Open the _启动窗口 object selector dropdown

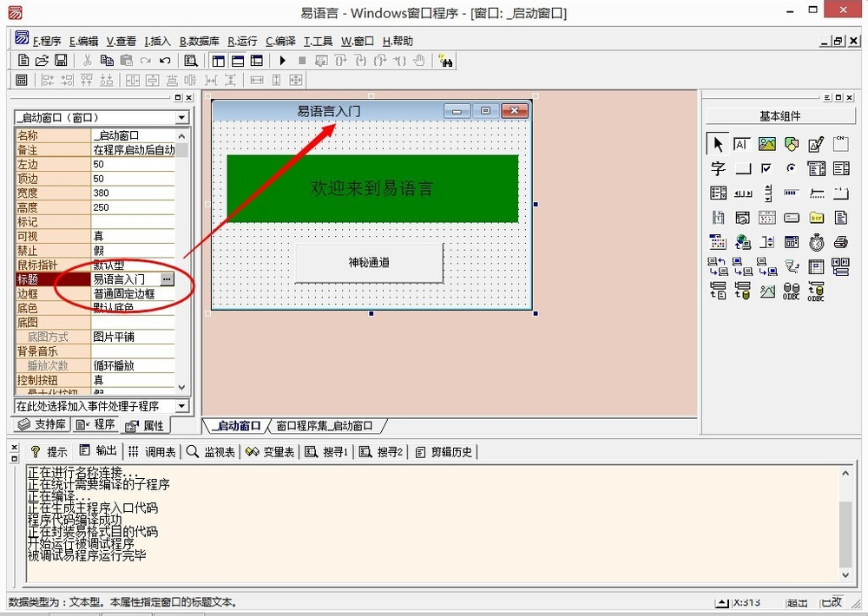pyautogui.click(x=181, y=117)
